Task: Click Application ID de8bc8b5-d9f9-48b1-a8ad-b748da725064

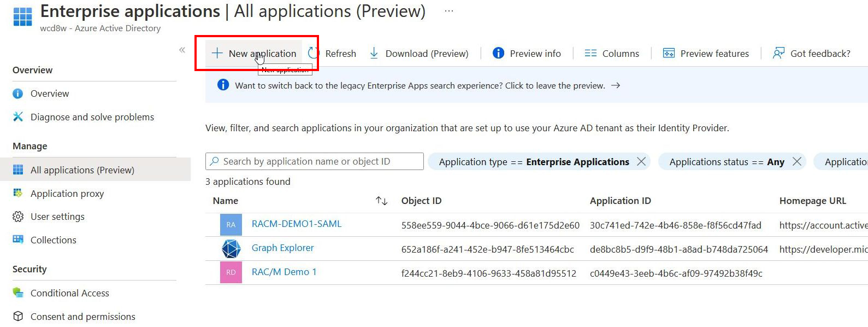Action: [679, 249]
